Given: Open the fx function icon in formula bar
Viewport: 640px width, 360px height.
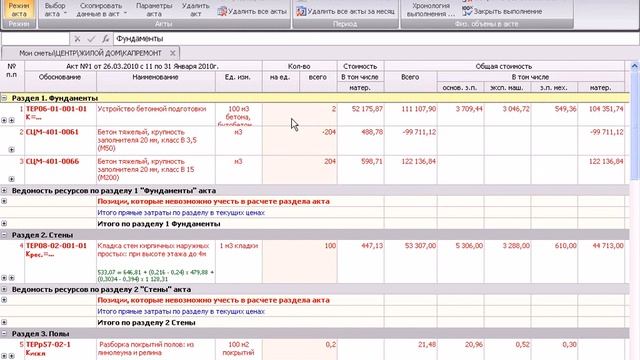Looking at the screenshot, I should tap(105, 39).
